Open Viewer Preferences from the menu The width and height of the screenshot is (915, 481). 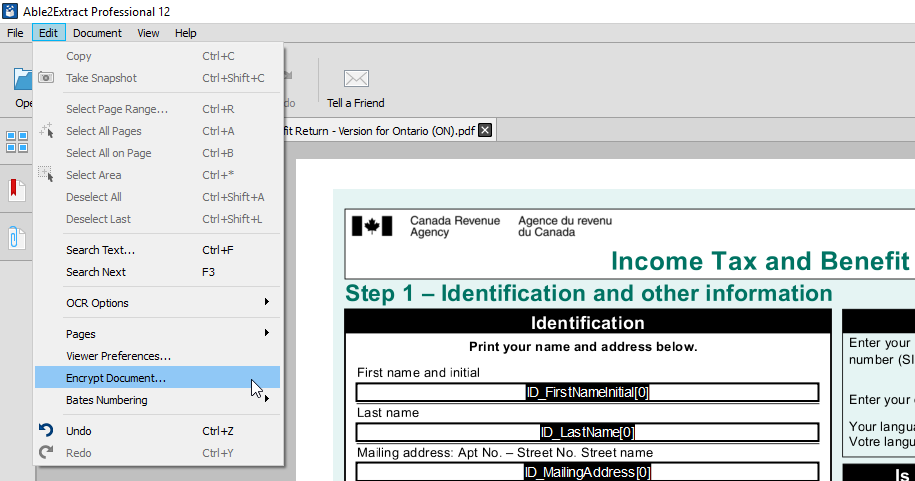[x=158, y=356]
